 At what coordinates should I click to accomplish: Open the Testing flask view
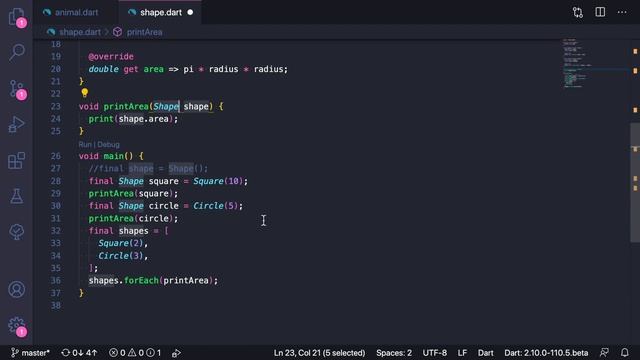17,196
